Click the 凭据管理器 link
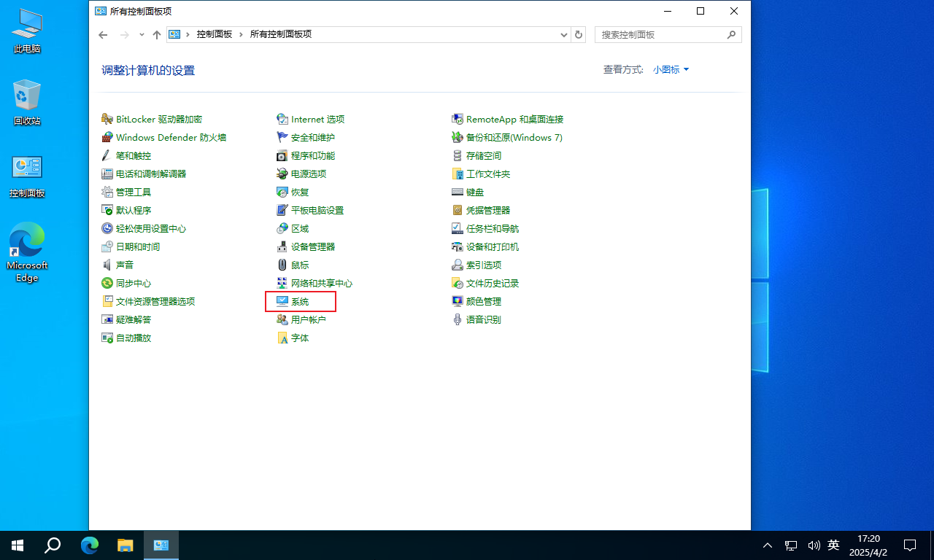Viewport: 934px width, 560px height. 488,210
